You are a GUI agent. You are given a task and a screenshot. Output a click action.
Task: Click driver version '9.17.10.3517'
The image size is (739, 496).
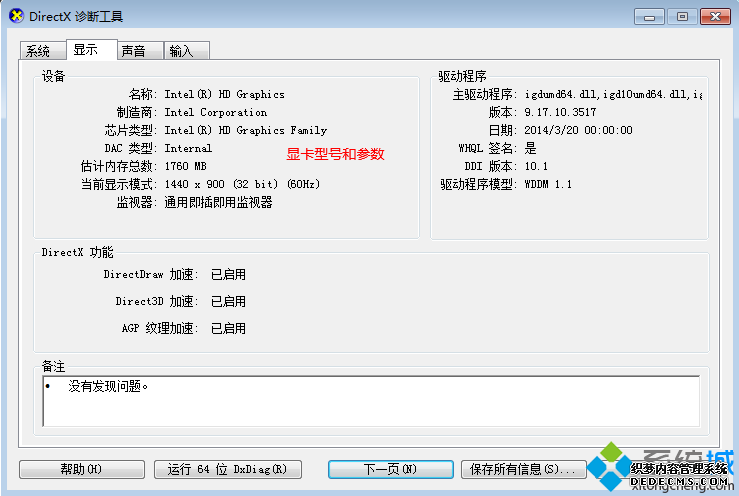coord(560,112)
